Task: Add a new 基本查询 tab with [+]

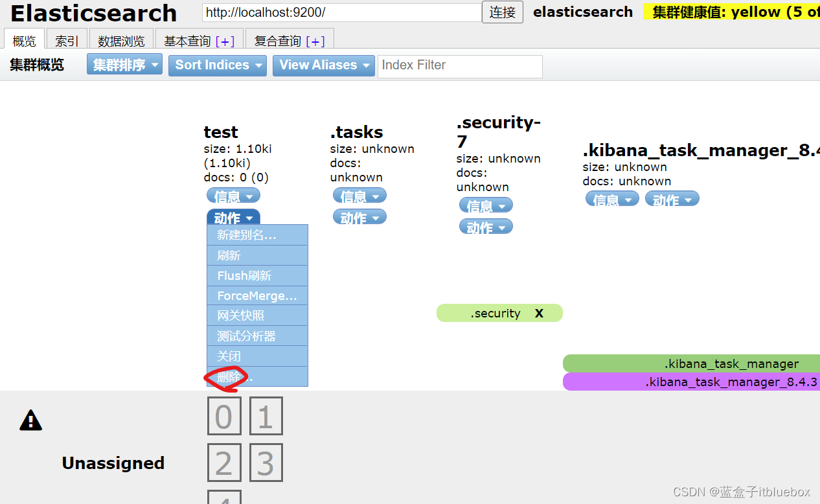Action: (x=225, y=41)
